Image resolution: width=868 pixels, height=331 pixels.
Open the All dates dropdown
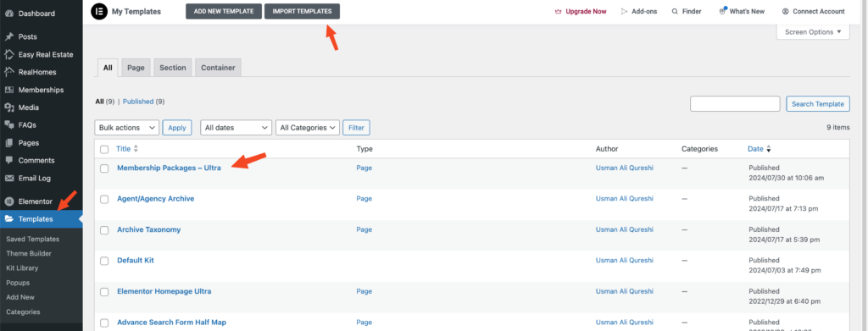click(236, 128)
